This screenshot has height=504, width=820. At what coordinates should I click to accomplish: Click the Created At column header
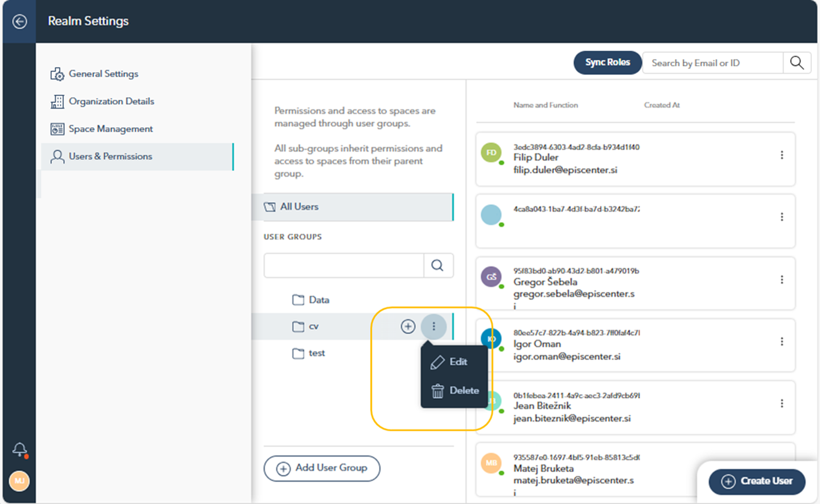662,105
